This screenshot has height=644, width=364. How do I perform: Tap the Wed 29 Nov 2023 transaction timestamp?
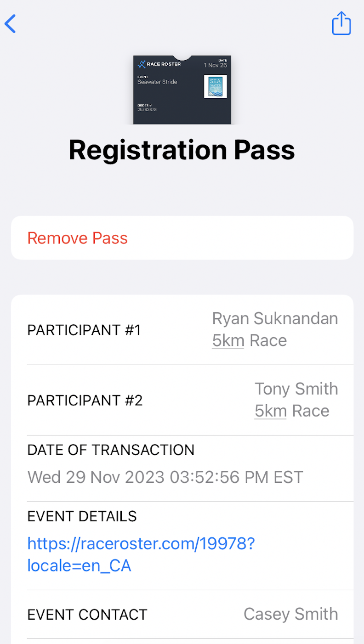(x=165, y=477)
